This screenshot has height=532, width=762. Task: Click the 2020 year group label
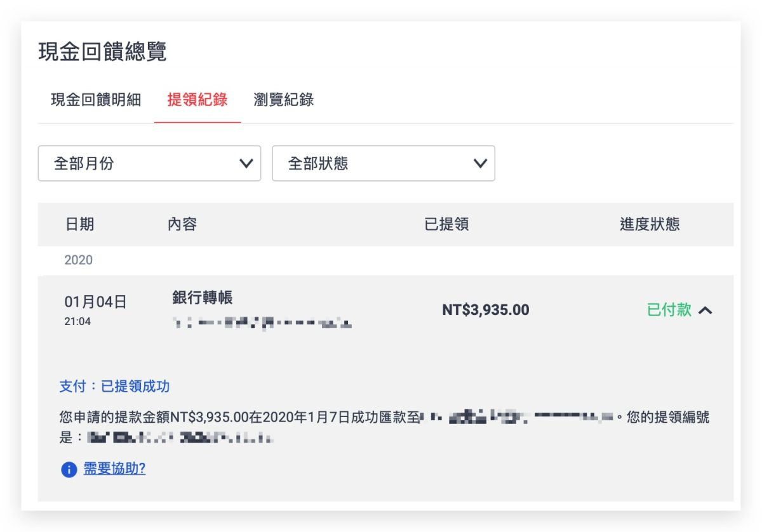click(x=78, y=260)
